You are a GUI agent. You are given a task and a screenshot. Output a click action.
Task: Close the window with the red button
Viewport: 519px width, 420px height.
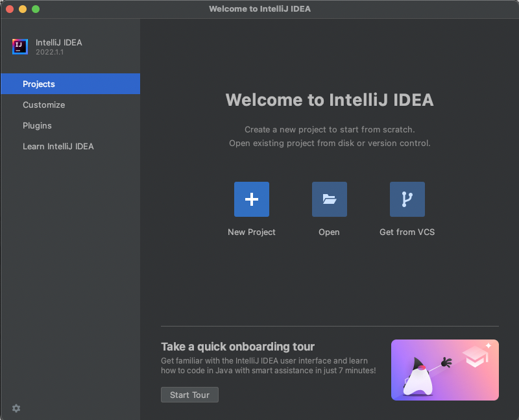(x=10, y=9)
